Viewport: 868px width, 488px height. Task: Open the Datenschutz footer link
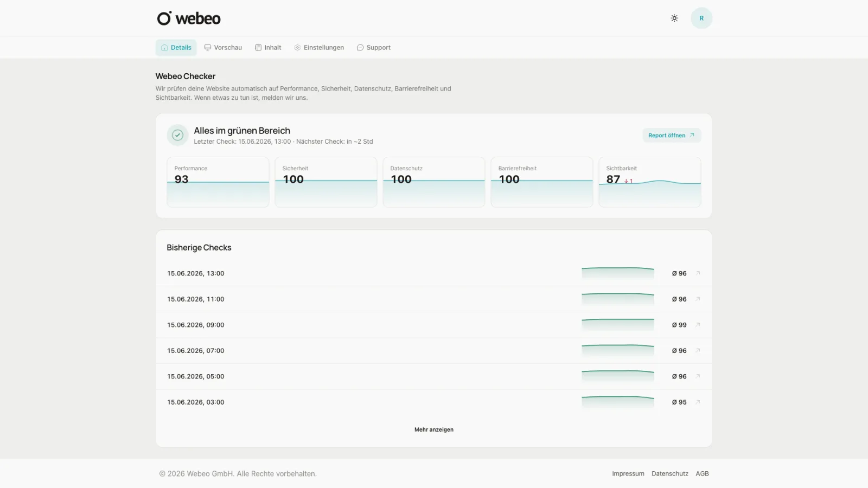pyautogui.click(x=670, y=474)
